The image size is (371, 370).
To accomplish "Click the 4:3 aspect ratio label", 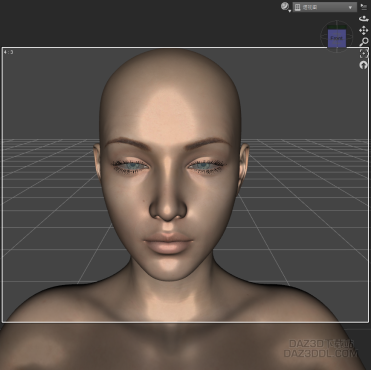I will pyautogui.click(x=9, y=52).
